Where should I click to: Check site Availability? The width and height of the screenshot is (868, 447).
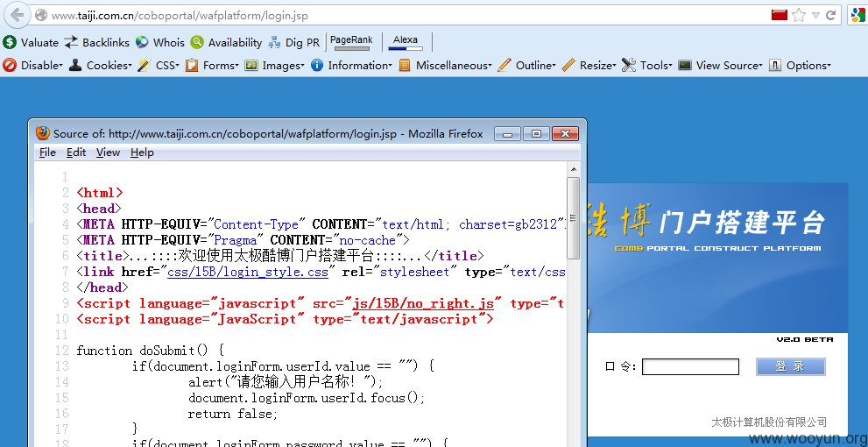click(226, 42)
